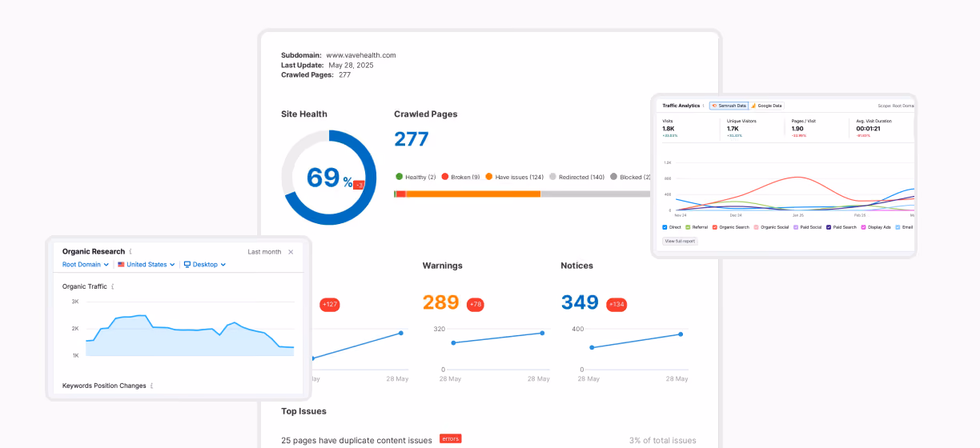
Task: Open the United States country dropdown
Action: click(146, 264)
